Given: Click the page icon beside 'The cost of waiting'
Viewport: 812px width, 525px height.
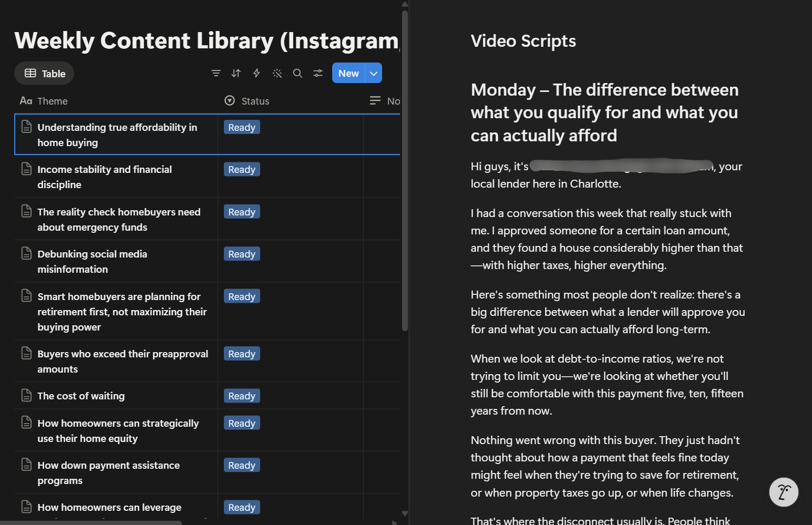Looking at the screenshot, I should pyautogui.click(x=27, y=395).
